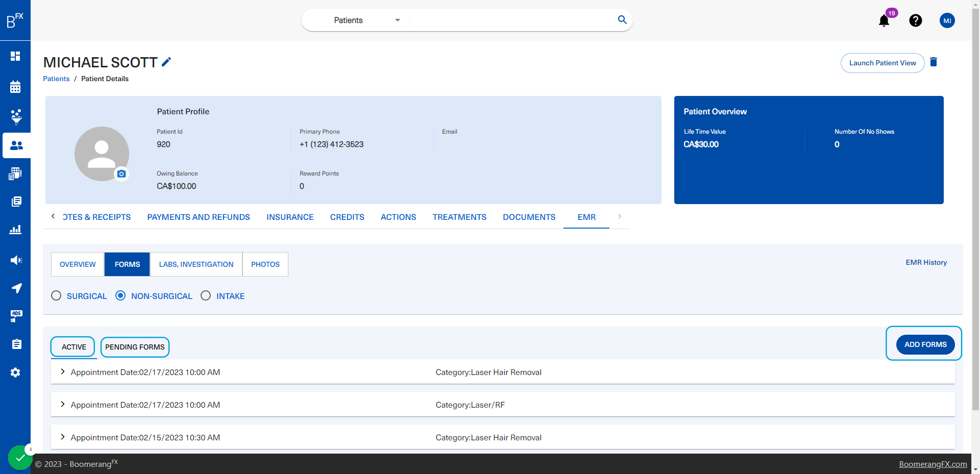Screen dimensions: 980x474
Task: Open the MJ user avatar menu
Action: (947, 20)
